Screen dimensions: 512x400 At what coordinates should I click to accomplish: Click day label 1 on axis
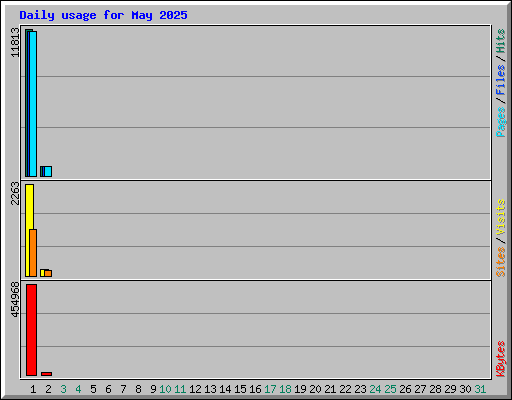(33, 389)
